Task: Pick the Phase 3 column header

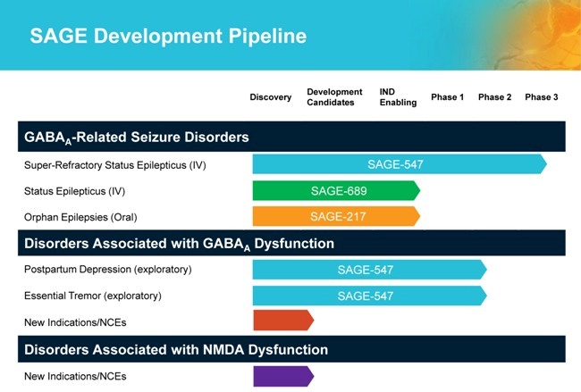Action: (x=541, y=97)
